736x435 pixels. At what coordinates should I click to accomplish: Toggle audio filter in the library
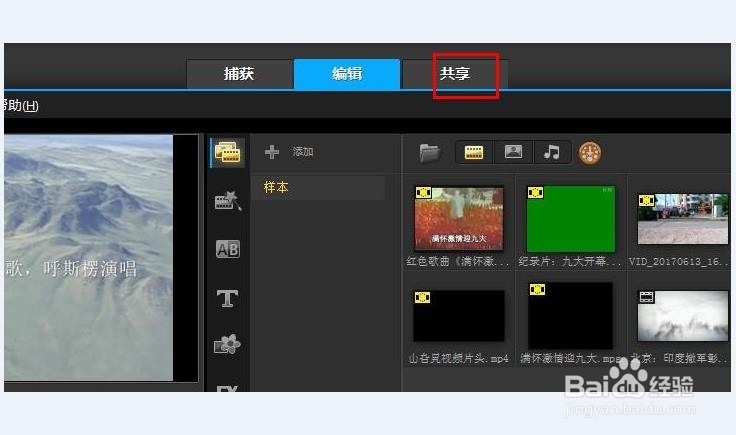click(x=552, y=153)
